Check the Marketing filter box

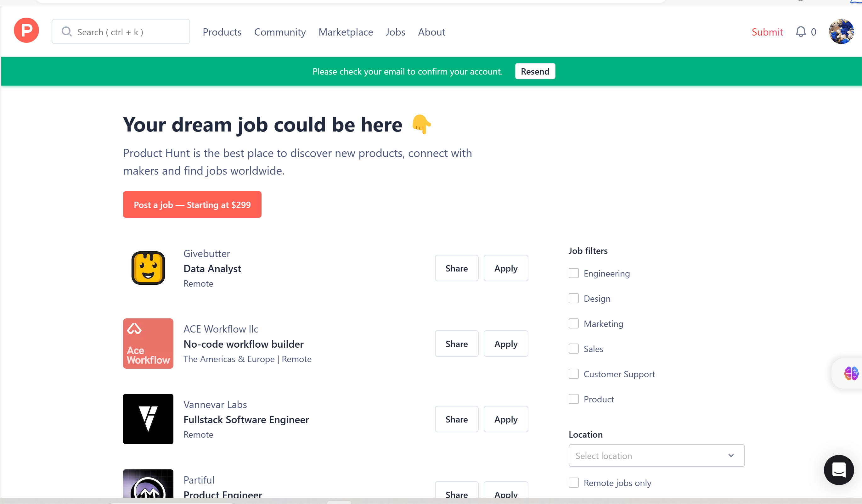[x=574, y=323]
